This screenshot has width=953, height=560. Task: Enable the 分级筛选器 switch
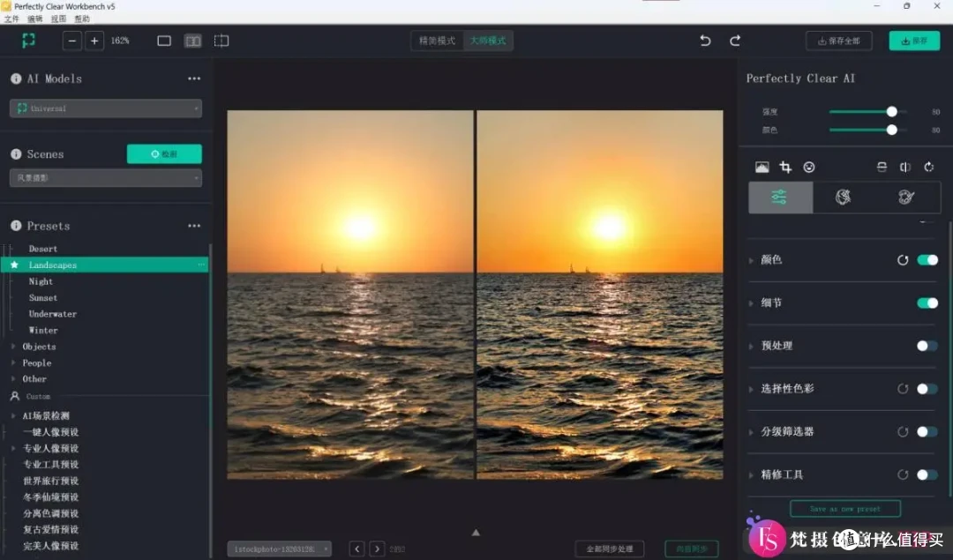tap(927, 432)
